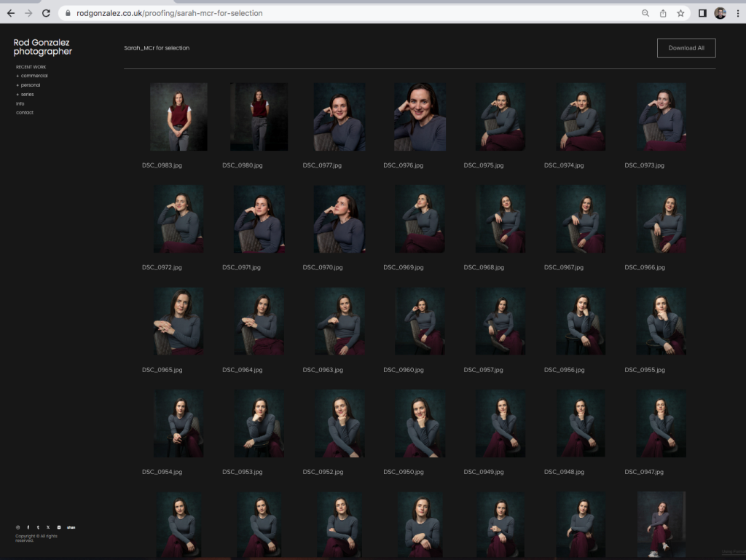Open the info page from sidebar
This screenshot has width=746, height=560.
point(20,103)
